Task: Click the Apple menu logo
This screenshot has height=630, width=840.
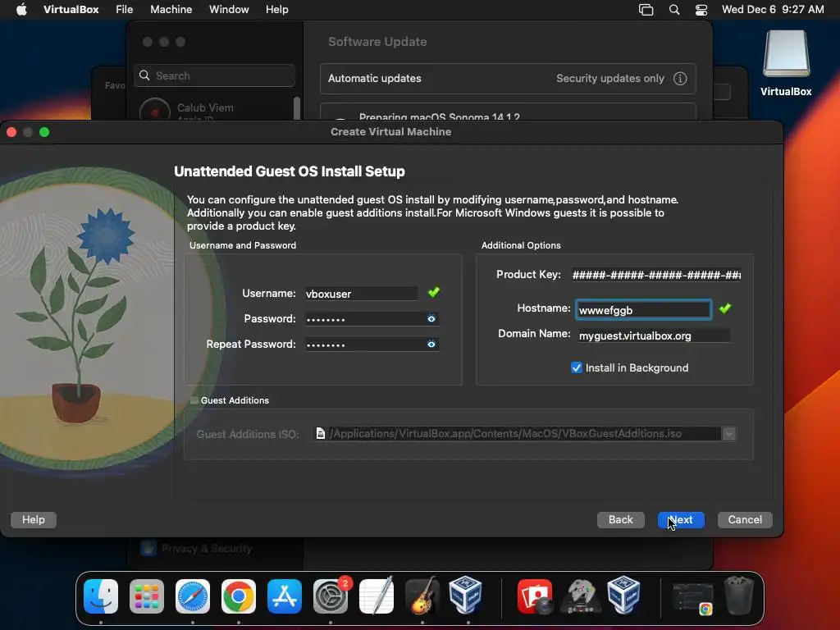Action: [x=21, y=9]
